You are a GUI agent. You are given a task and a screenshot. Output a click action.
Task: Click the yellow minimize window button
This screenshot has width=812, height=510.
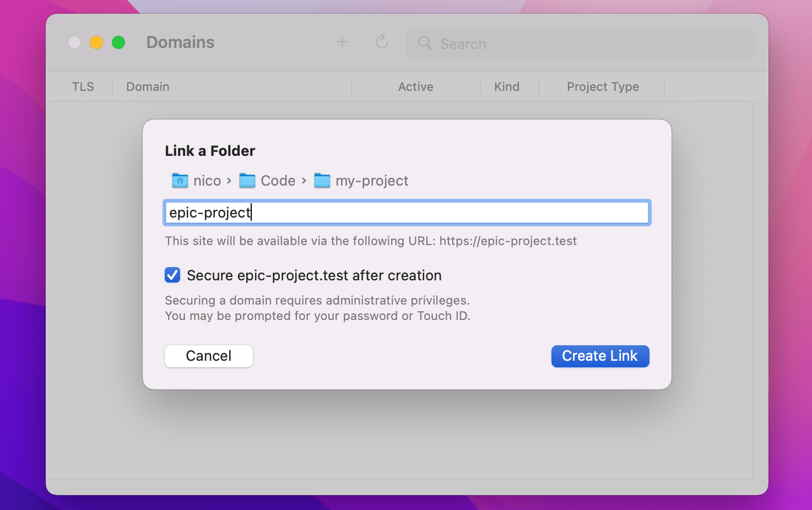[x=96, y=42]
